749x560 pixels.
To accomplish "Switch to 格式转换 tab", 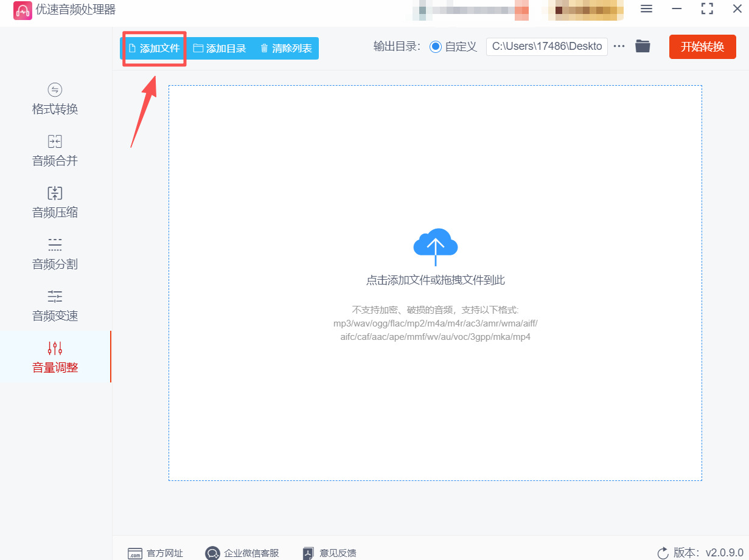I will click(x=55, y=100).
